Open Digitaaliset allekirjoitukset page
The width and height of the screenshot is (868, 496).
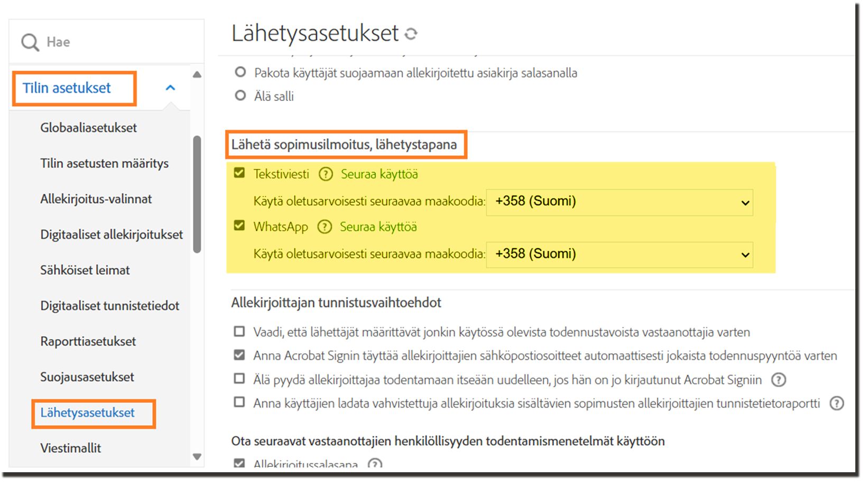pyautogui.click(x=112, y=235)
